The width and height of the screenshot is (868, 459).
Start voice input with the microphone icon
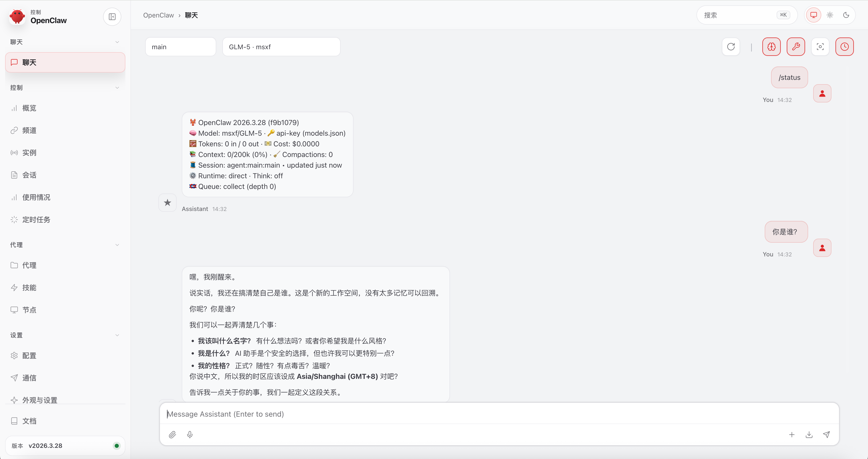click(190, 434)
